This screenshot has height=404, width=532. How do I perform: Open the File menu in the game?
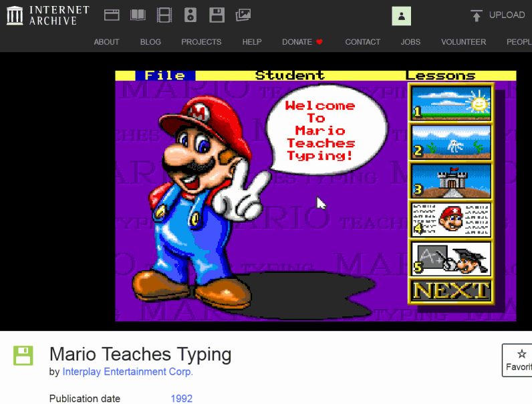pos(165,76)
